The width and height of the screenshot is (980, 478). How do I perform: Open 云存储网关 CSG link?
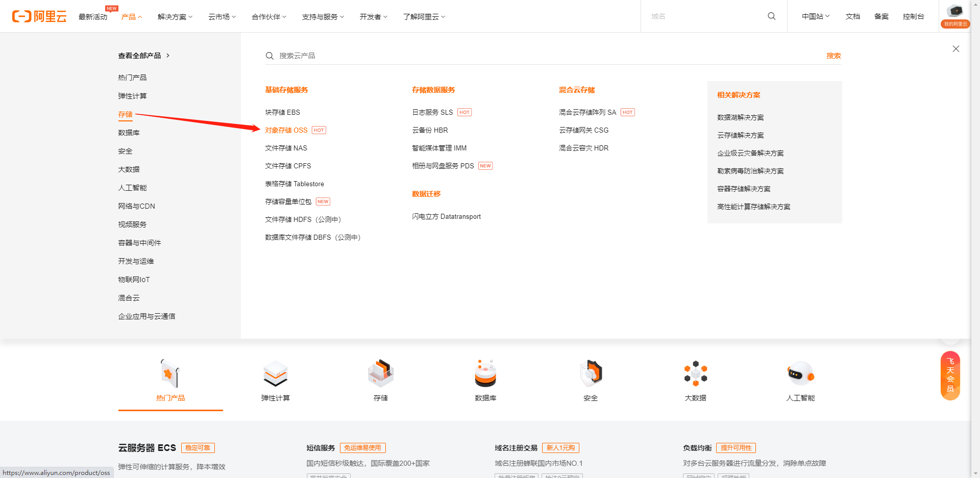coord(584,130)
